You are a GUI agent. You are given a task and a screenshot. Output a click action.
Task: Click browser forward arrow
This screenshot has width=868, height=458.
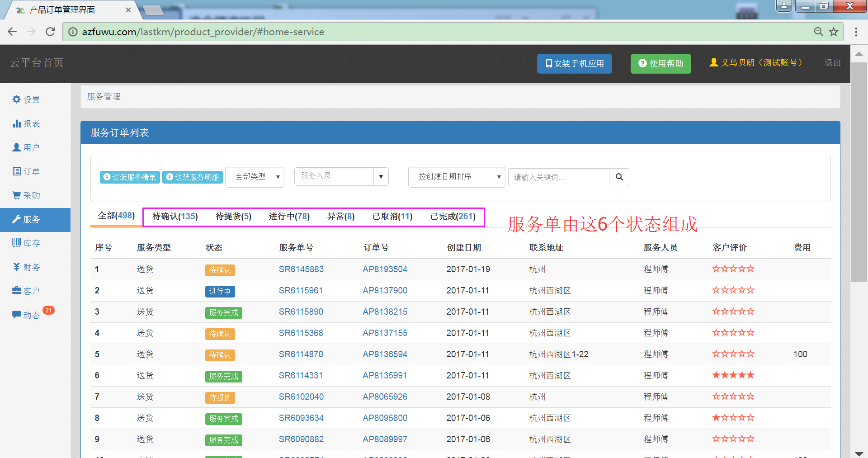tap(31, 32)
